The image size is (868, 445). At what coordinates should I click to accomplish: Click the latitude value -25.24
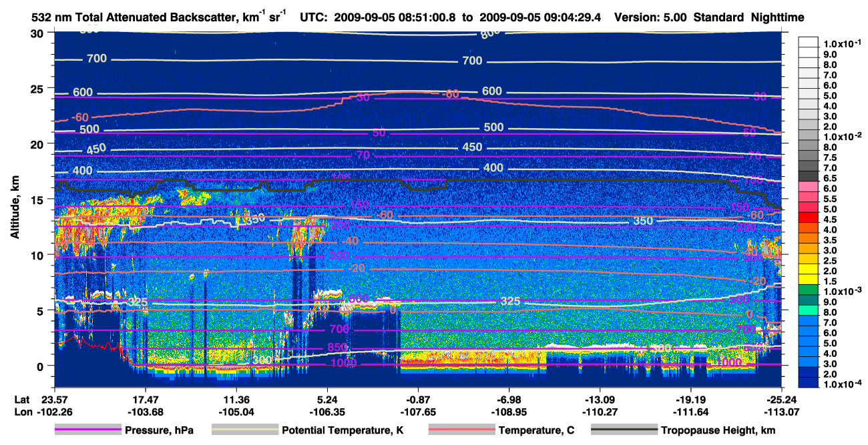(781, 400)
